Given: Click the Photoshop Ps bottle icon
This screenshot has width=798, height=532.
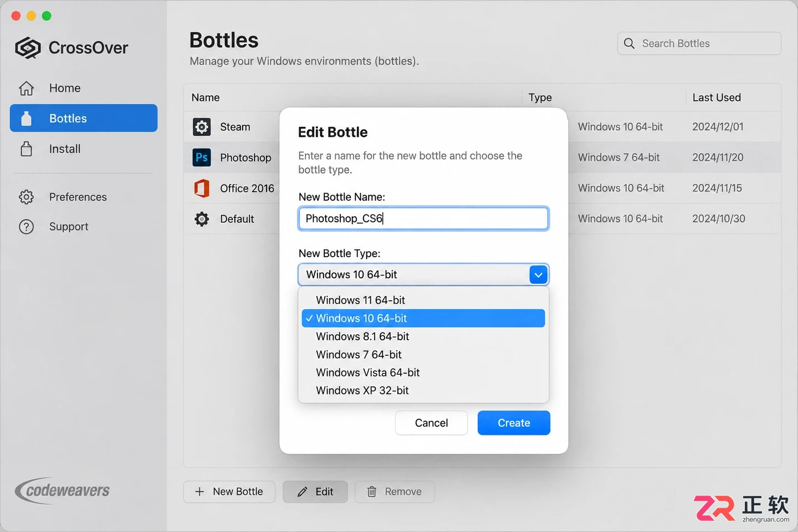Looking at the screenshot, I should tap(202, 157).
